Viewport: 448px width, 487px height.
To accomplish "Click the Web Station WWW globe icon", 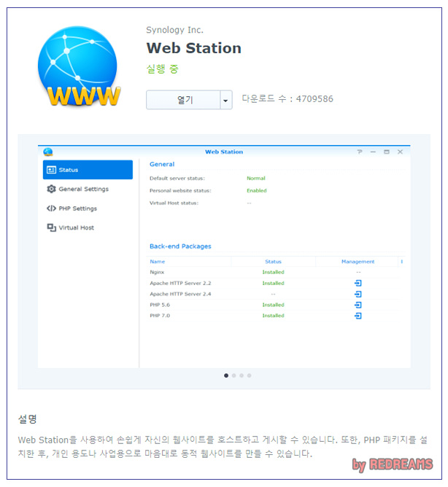I will click(79, 66).
